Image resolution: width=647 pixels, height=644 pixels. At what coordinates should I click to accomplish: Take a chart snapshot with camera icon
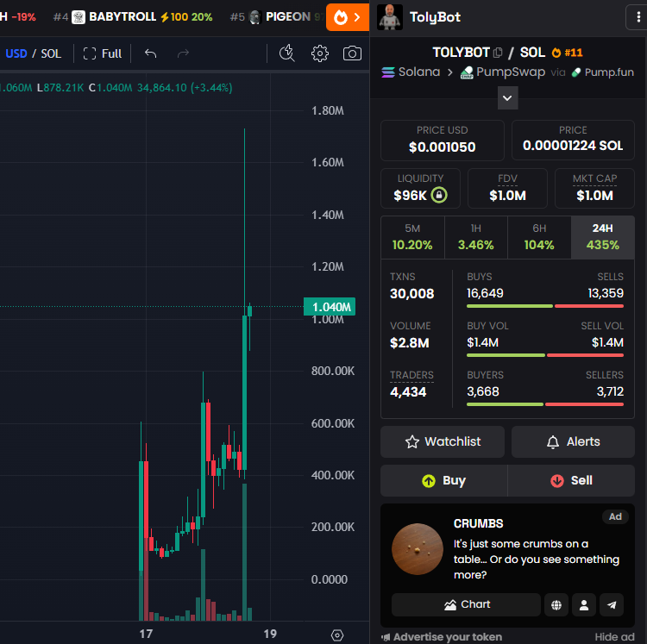click(352, 53)
